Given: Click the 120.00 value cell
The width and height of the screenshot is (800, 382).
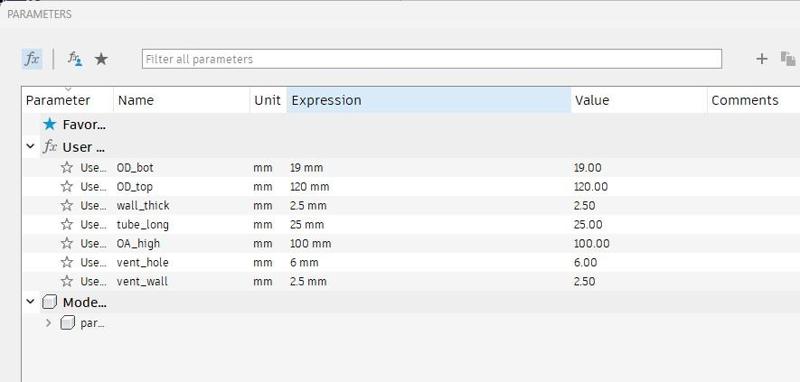Looking at the screenshot, I should tap(591, 187).
